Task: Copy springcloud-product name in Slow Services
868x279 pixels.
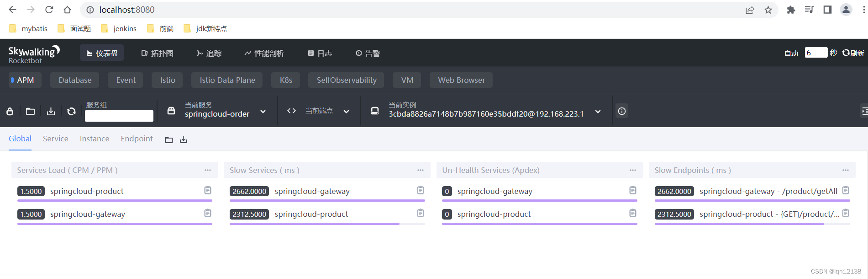Action: pos(421,213)
